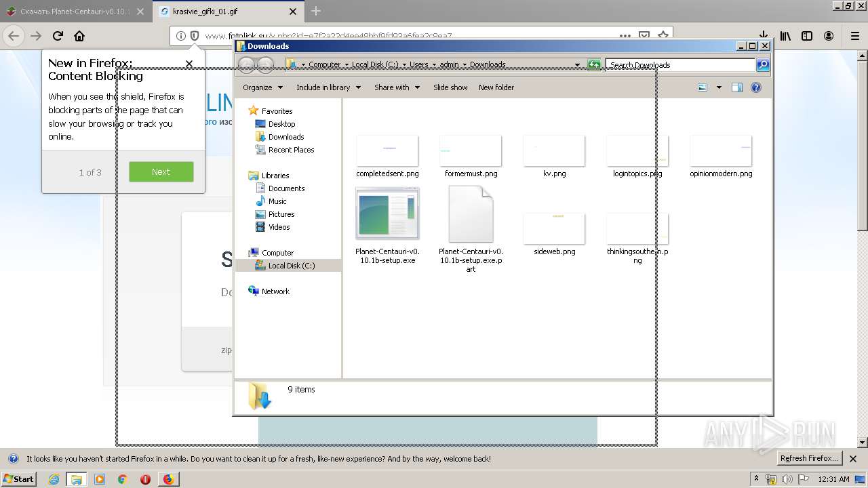
Task: Go forward in Firefox
Action: pos(36,36)
